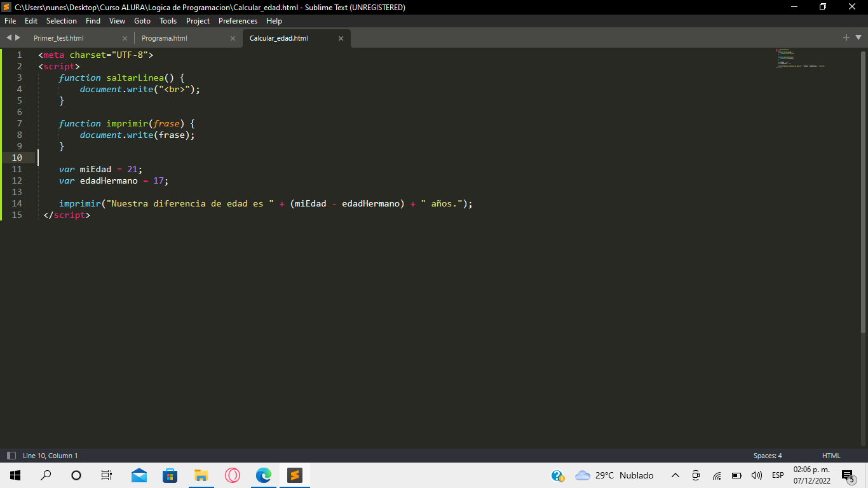
Task: Open the notification center icon
Action: coord(848,475)
